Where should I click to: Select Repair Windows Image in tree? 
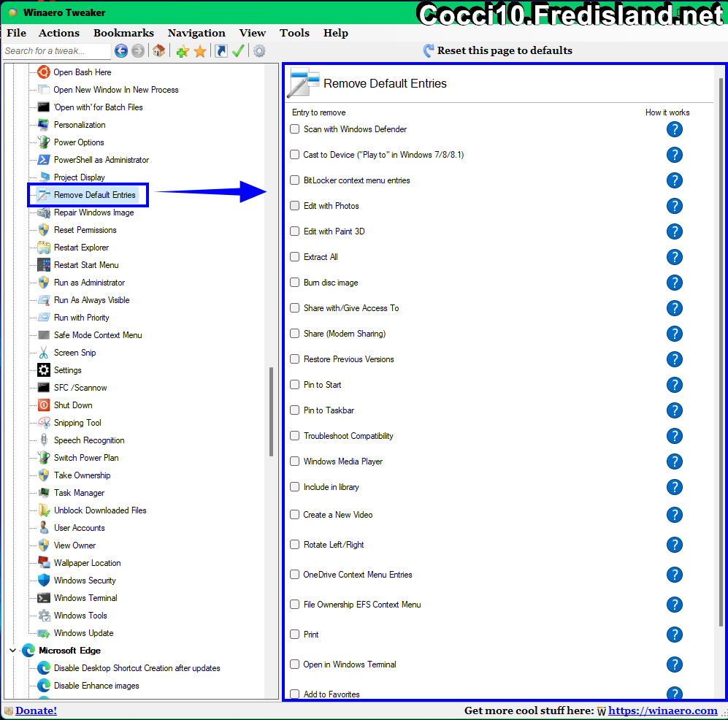click(93, 212)
